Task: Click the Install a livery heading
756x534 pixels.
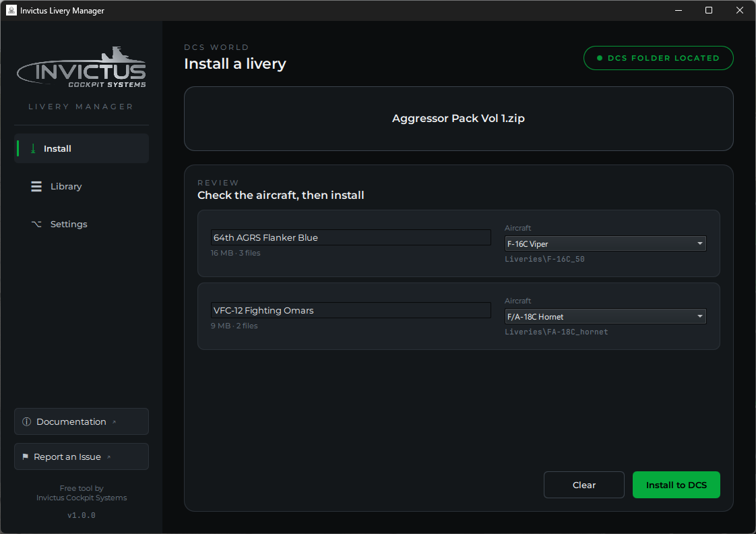Action: point(234,63)
